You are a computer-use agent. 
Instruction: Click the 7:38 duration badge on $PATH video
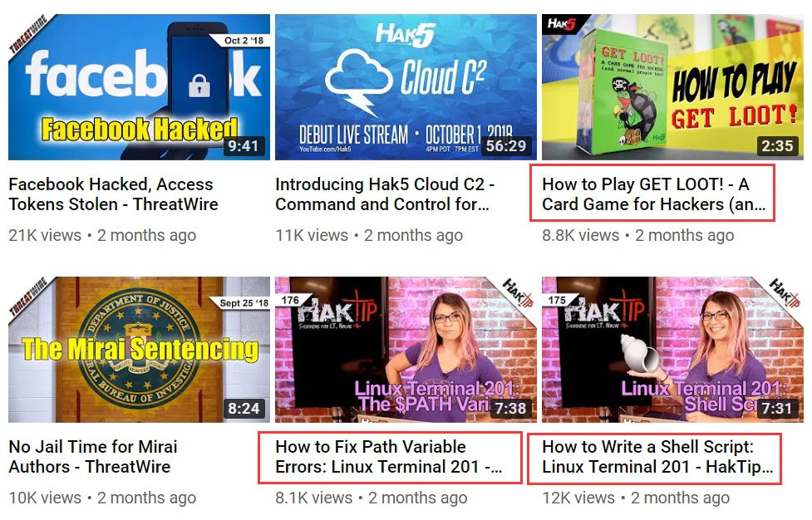[x=510, y=408]
